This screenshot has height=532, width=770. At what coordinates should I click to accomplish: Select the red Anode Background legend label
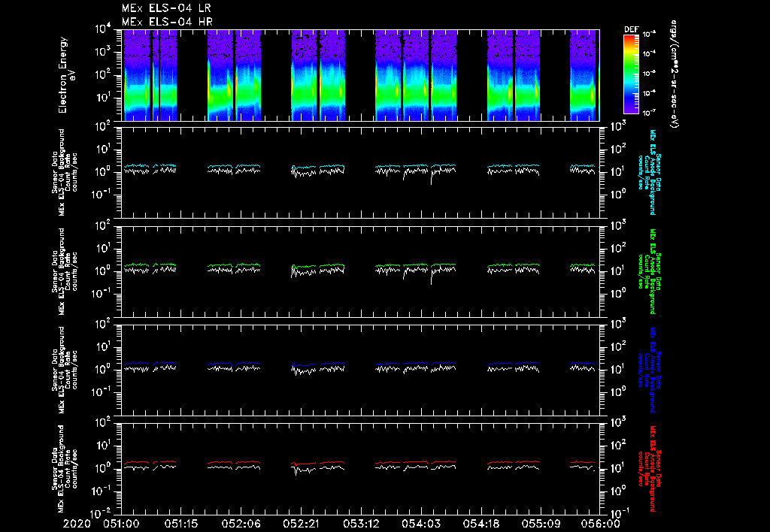click(x=649, y=469)
